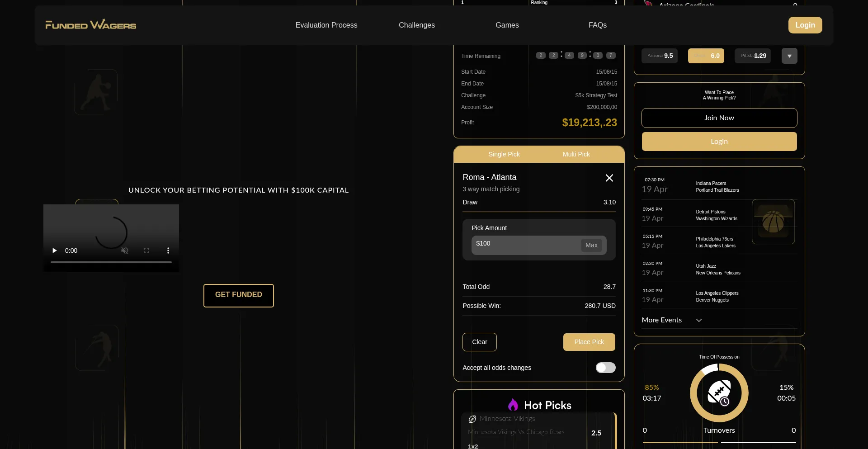Viewport: 868px width, 449px height.
Task: Select Arizona 9.5 odds
Action: pyautogui.click(x=660, y=56)
